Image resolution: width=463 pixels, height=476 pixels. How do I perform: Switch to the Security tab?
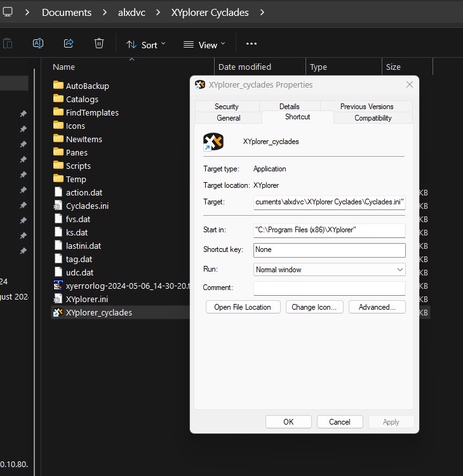[x=227, y=107]
